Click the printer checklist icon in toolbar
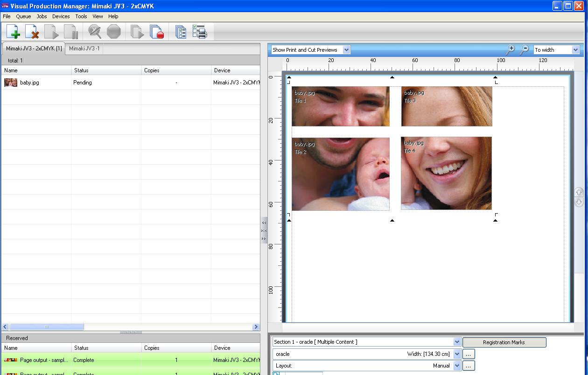Viewport: 588px width, 375px height. [x=200, y=32]
